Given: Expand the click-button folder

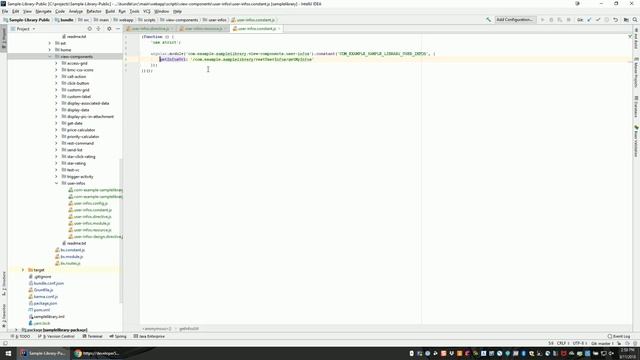Looking at the screenshot, I should (56, 83).
